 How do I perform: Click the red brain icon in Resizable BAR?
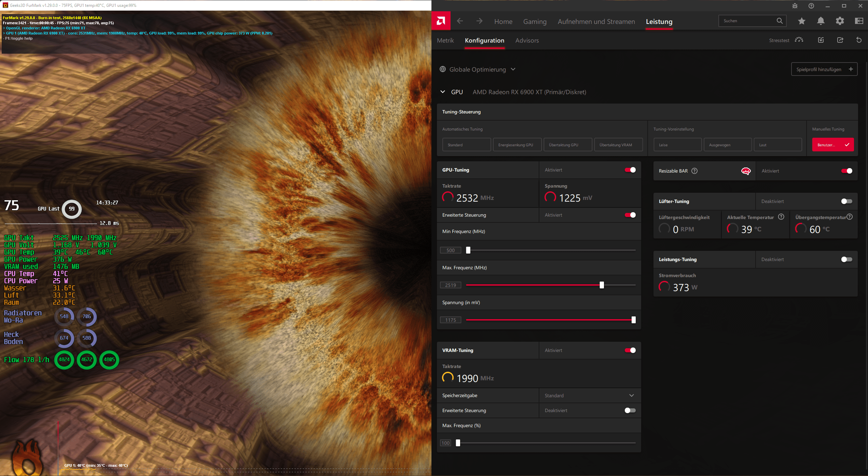pyautogui.click(x=746, y=171)
